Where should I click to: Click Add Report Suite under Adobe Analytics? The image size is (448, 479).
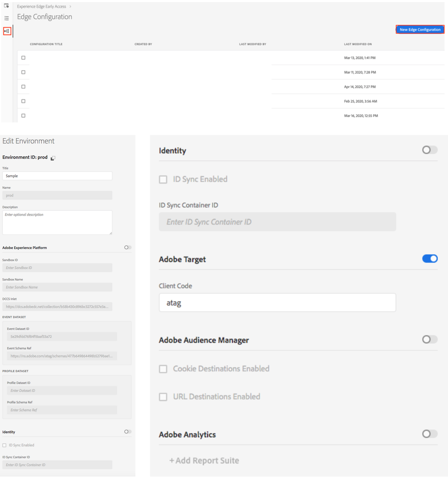click(x=204, y=460)
